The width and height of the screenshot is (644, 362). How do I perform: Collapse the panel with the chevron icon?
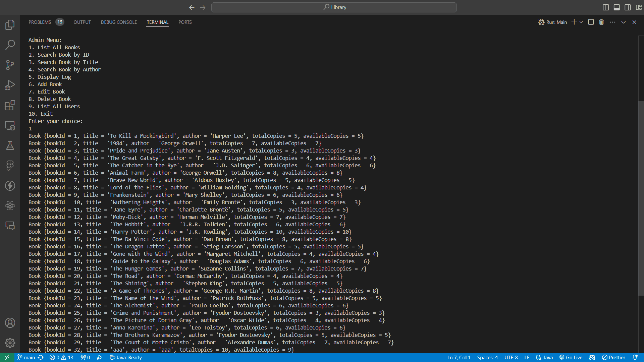624,22
